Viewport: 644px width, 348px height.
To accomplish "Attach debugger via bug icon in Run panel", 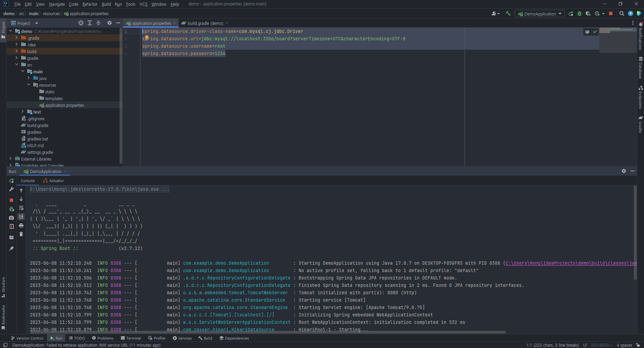I will coord(11,209).
